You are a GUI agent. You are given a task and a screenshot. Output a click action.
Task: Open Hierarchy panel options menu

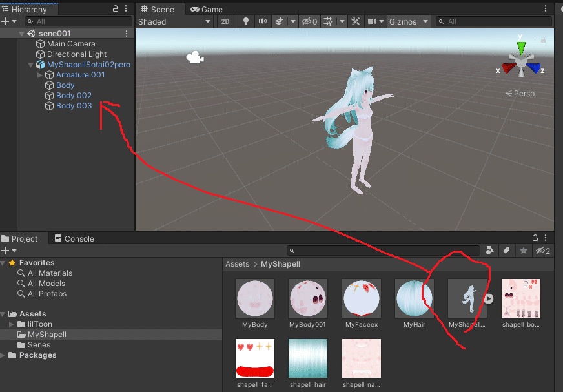[126, 8]
